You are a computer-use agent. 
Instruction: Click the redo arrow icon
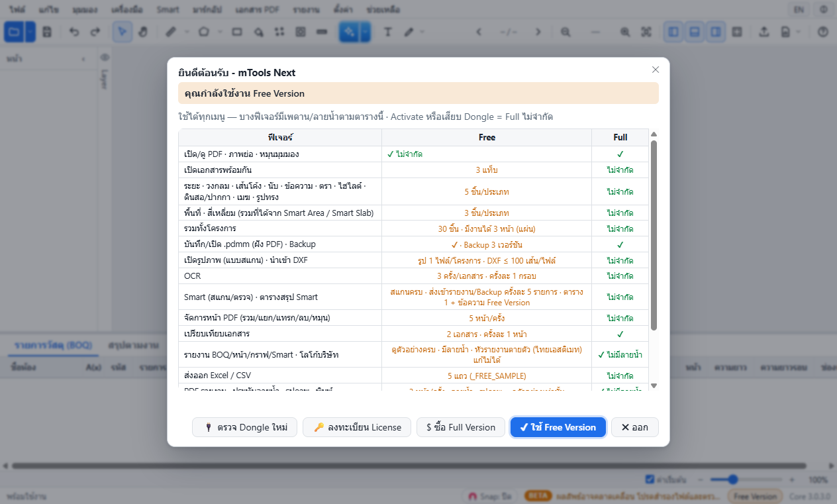tap(95, 32)
